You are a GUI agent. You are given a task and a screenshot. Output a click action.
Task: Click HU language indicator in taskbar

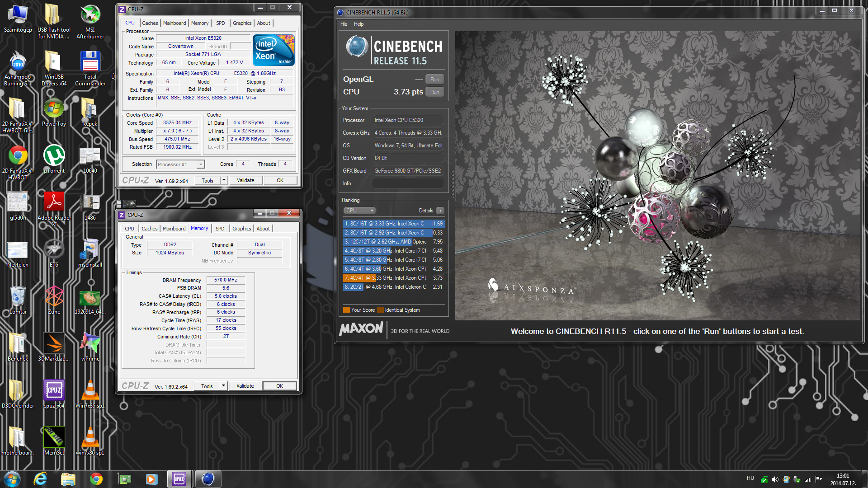pyautogui.click(x=750, y=478)
